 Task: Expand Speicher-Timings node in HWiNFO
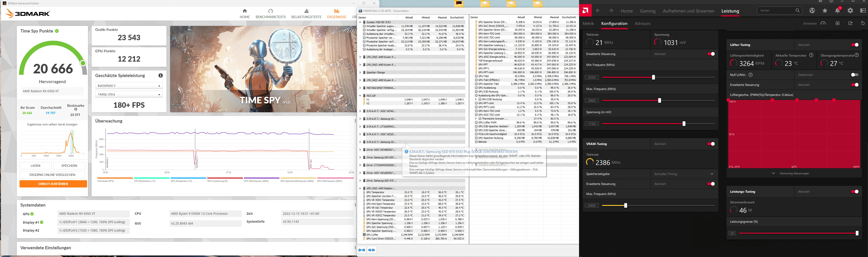tap(360, 73)
